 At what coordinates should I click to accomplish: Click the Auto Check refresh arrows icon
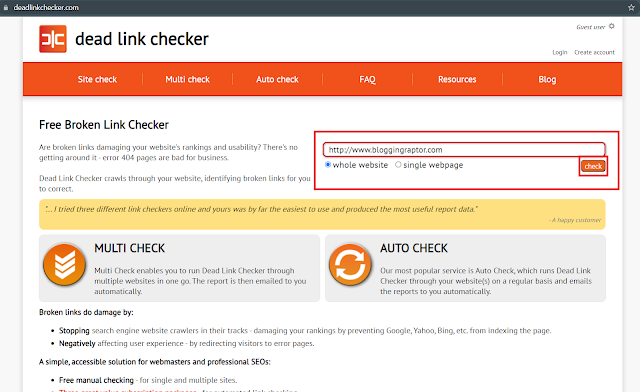[x=350, y=264]
